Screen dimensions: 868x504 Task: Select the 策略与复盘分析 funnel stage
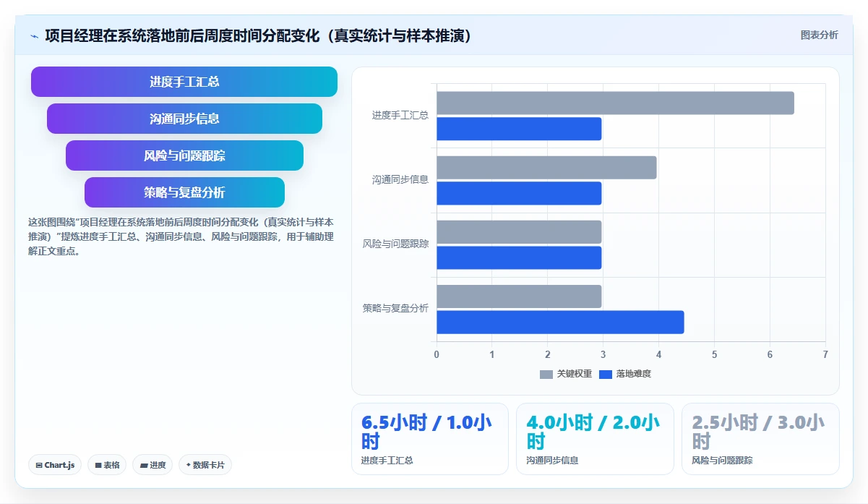(x=184, y=192)
